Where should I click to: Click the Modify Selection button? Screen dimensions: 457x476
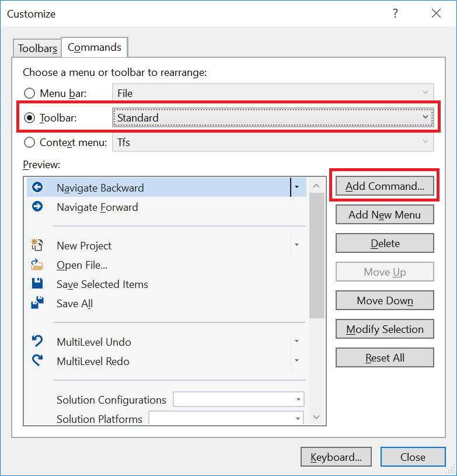tap(384, 329)
